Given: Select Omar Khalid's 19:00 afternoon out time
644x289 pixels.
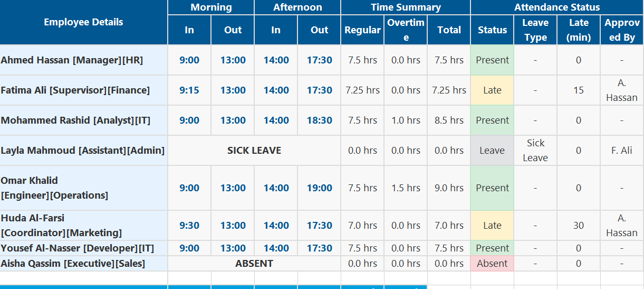Looking at the screenshot, I should coord(319,188).
